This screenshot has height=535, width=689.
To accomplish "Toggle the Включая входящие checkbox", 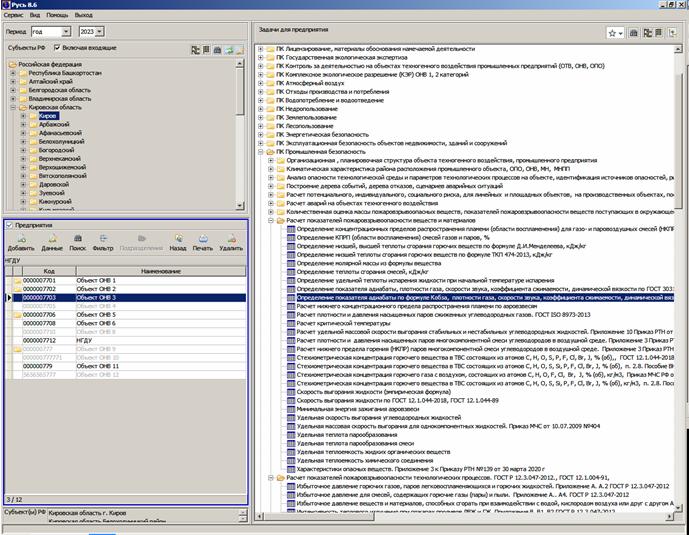I will [56, 47].
